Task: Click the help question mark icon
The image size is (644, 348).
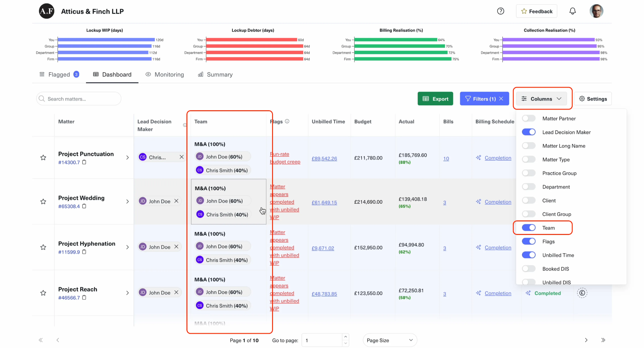Action: (x=500, y=11)
